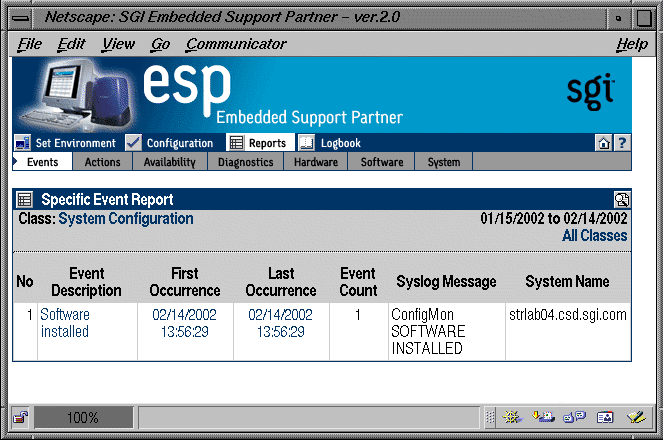Open Composer pencil icon in status bar
The image size is (663, 440).
(636, 418)
